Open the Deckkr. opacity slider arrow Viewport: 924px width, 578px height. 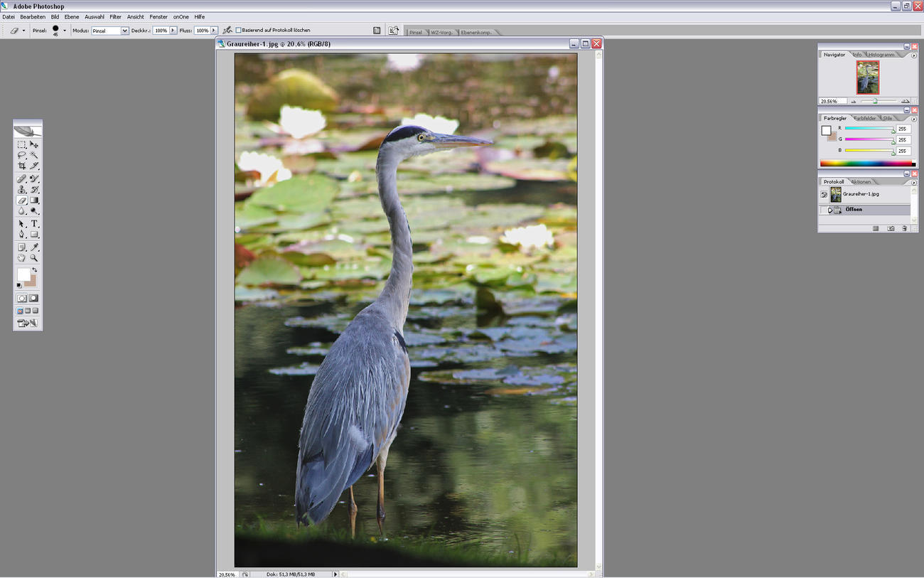[x=173, y=31]
